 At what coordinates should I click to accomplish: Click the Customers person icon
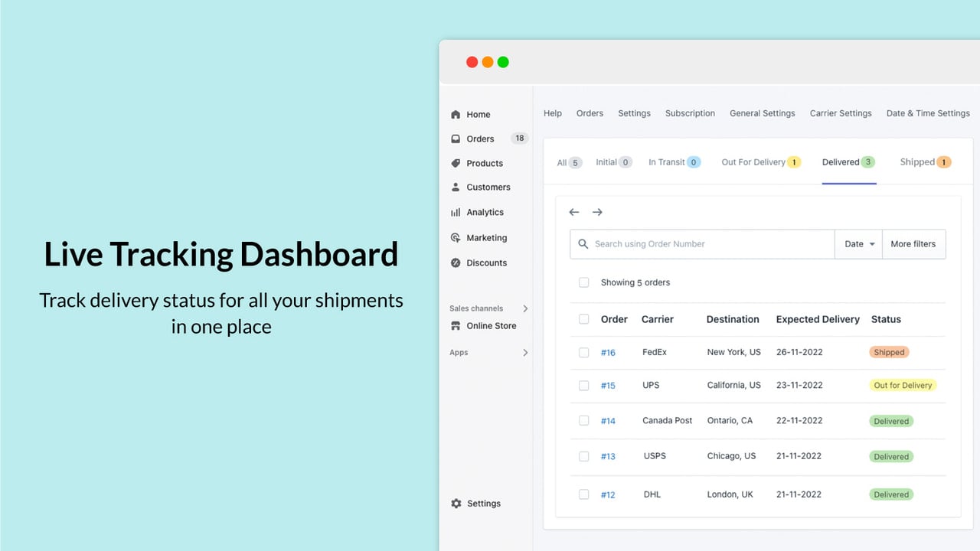456,187
